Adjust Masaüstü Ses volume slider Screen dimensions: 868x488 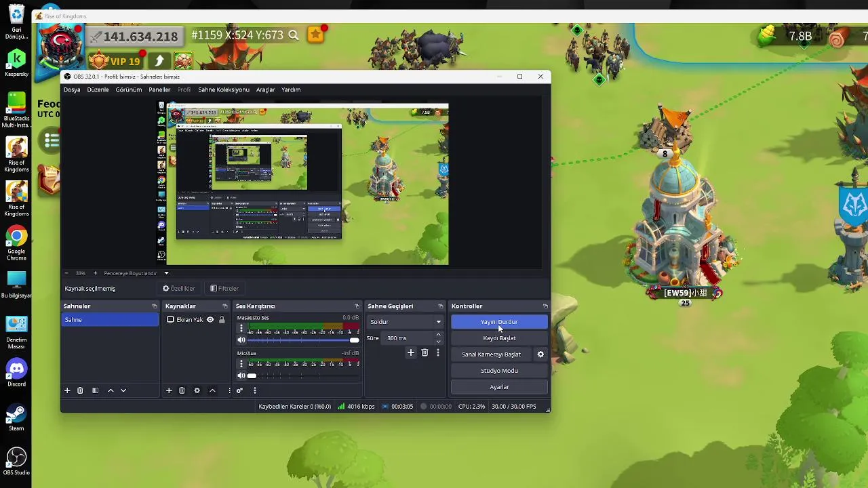(x=304, y=340)
